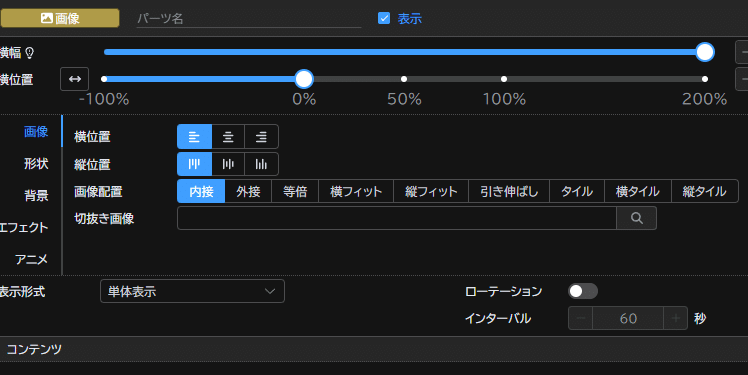Select 縦フィット image placement
Screen dimensions: 748x375
click(x=431, y=191)
